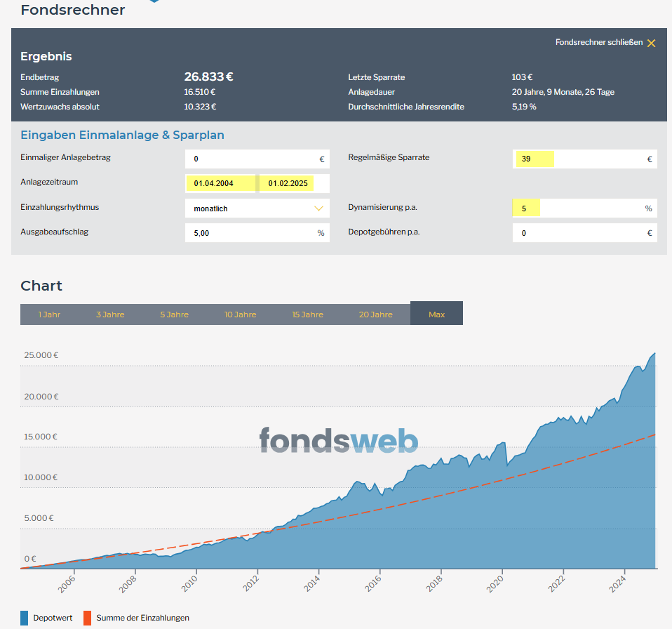This screenshot has width=672, height=629.
Task: Open the Einzahlungsrhythmus dropdown chevron
Action: [318, 208]
